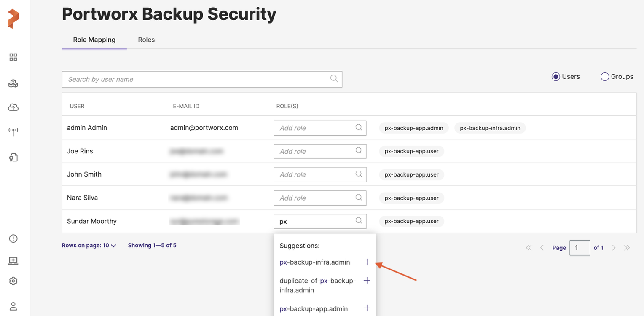Switch to the Roles tab

pos(146,40)
